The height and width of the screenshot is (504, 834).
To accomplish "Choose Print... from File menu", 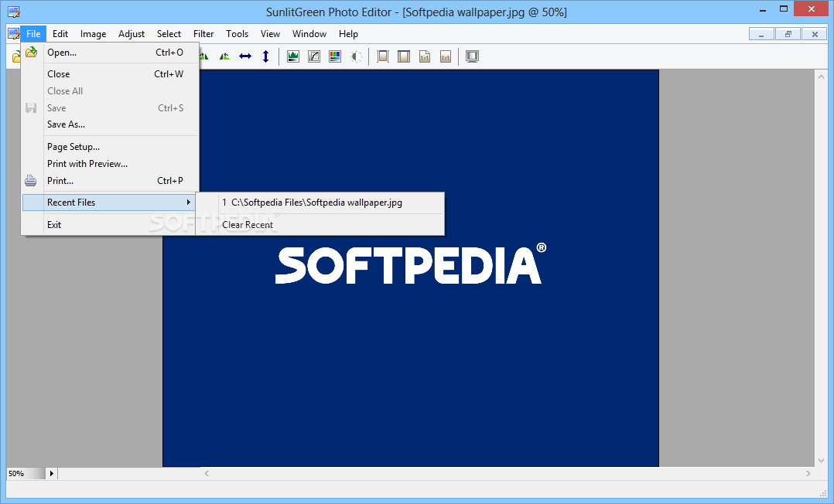I will tap(110, 181).
